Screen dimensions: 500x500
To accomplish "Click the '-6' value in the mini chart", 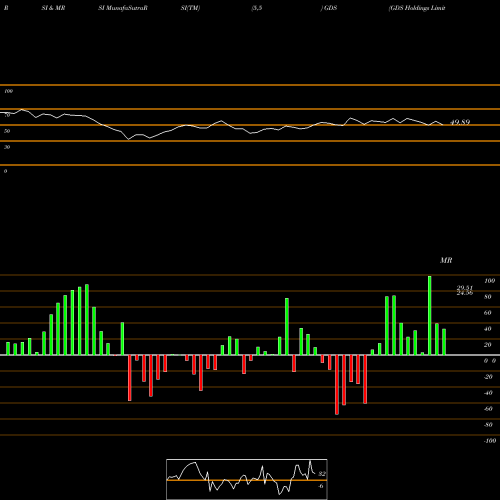I will click(321, 486).
